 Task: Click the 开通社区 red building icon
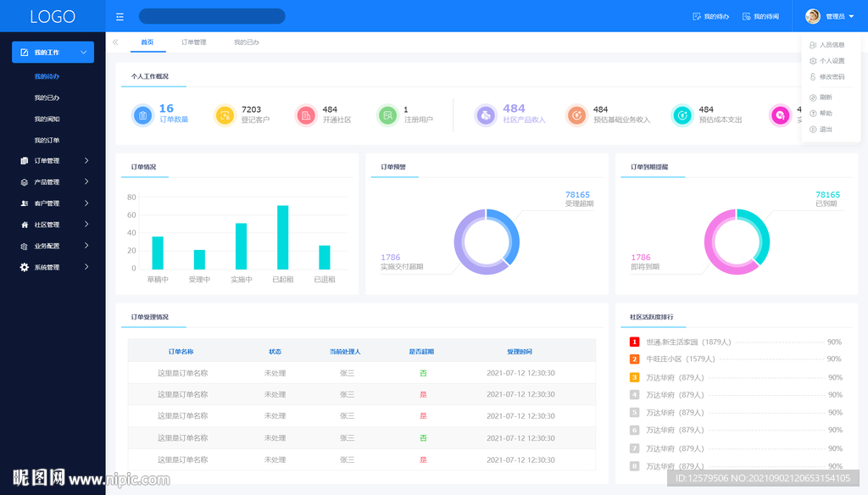[306, 114]
